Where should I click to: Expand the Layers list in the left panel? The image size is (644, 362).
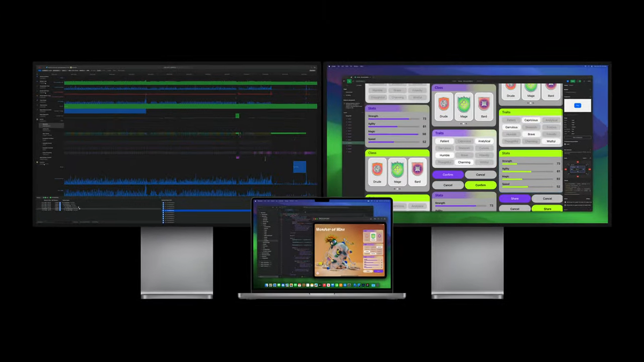(x=344, y=112)
